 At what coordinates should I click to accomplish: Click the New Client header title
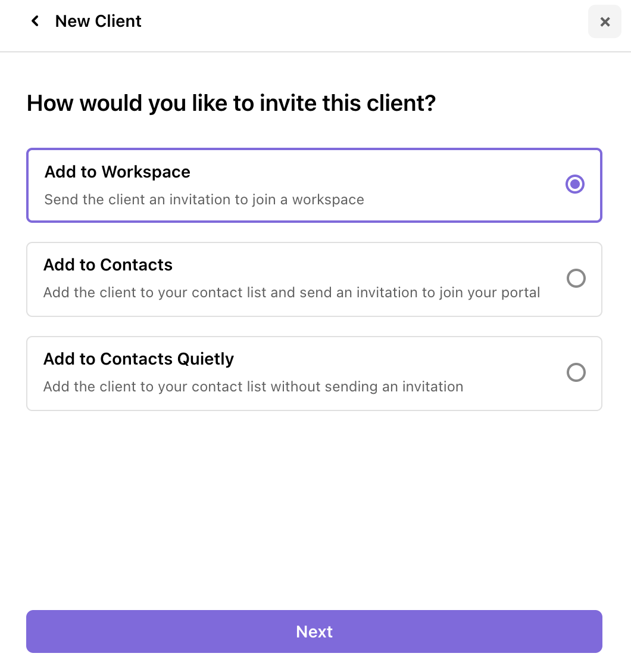click(x=98, y=21)
